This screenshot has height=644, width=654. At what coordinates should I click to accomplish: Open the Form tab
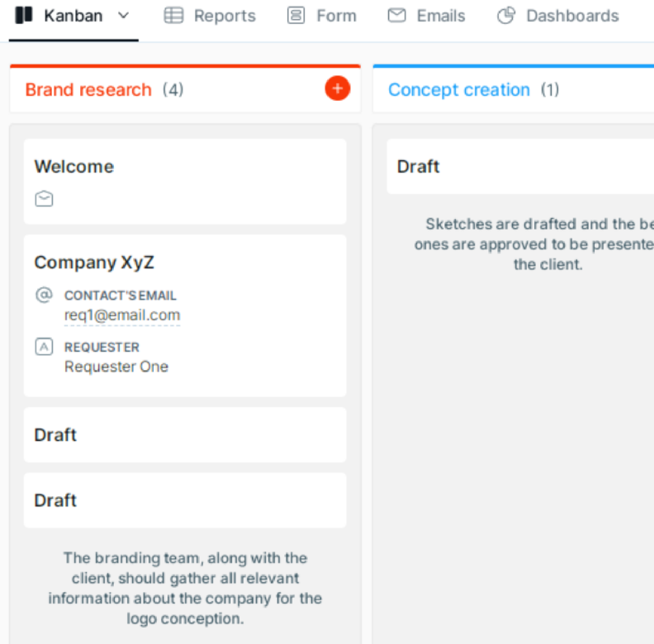[x=322, y=16]
